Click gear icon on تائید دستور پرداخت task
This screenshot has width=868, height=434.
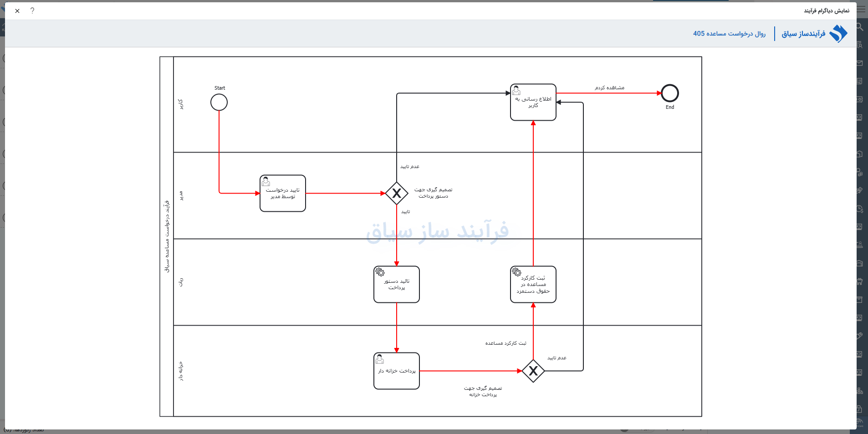point(380,272)
